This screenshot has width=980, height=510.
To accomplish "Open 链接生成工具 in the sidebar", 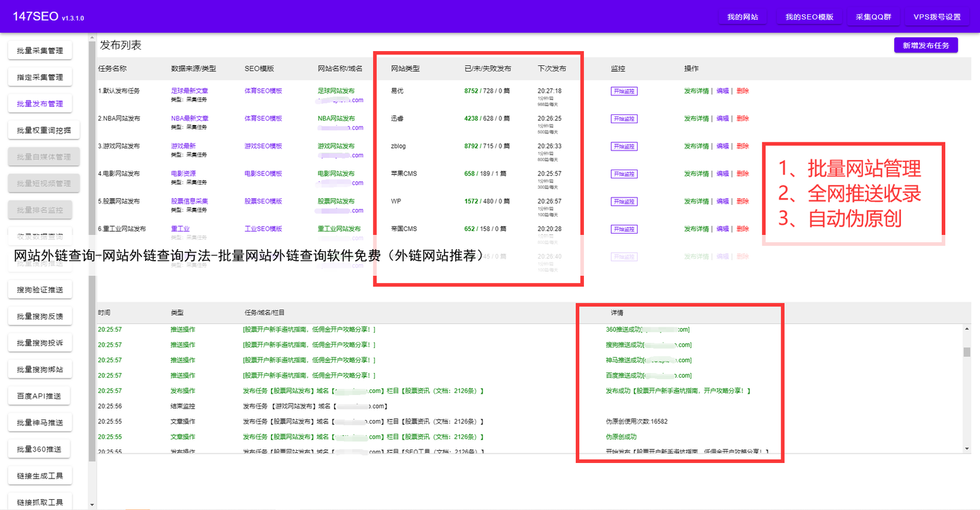I will [39, 475].
